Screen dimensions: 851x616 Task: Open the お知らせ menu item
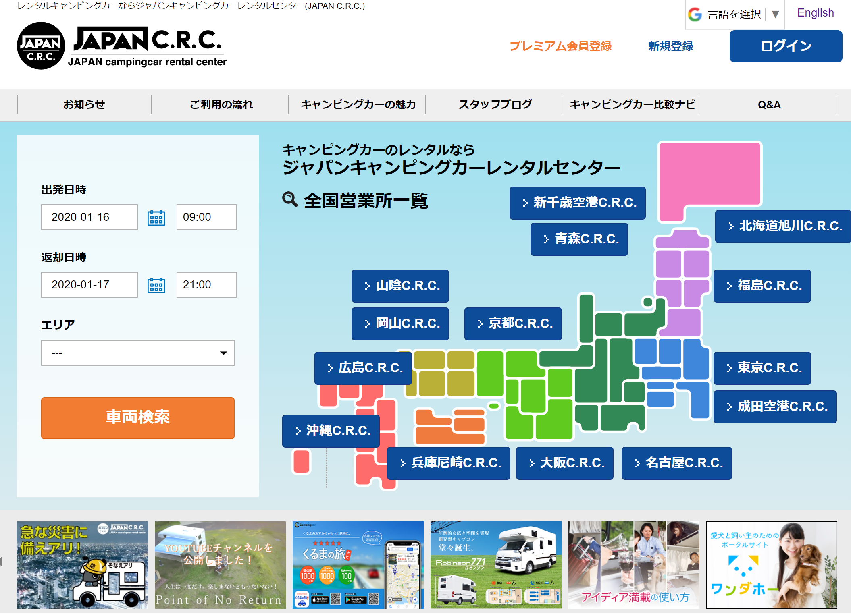[83, 104]
